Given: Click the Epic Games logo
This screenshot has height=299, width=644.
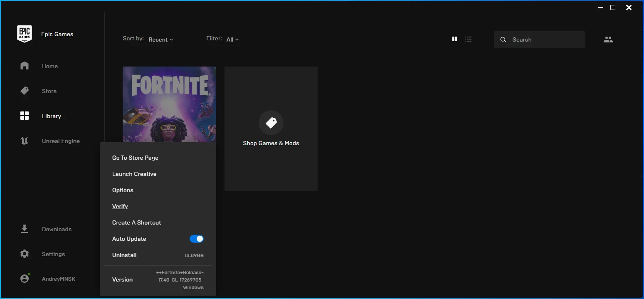Looking at the screenshot, I should point(25,34).
